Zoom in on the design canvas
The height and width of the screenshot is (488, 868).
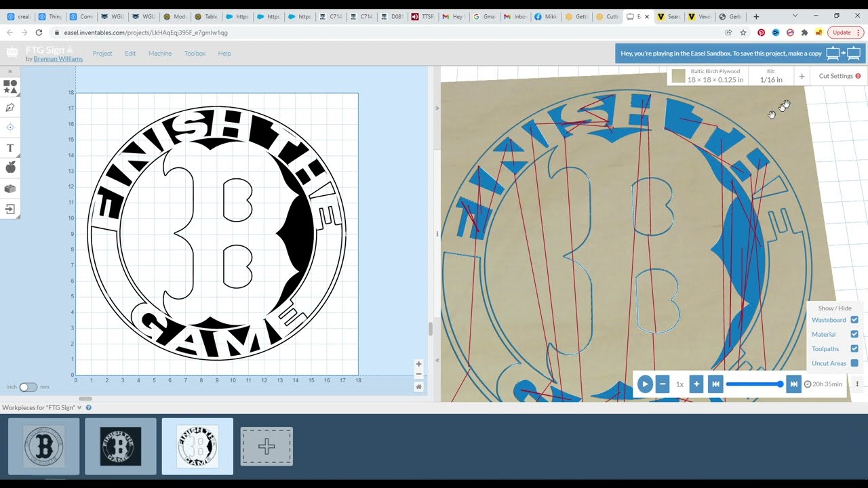(x=418, y=364)
